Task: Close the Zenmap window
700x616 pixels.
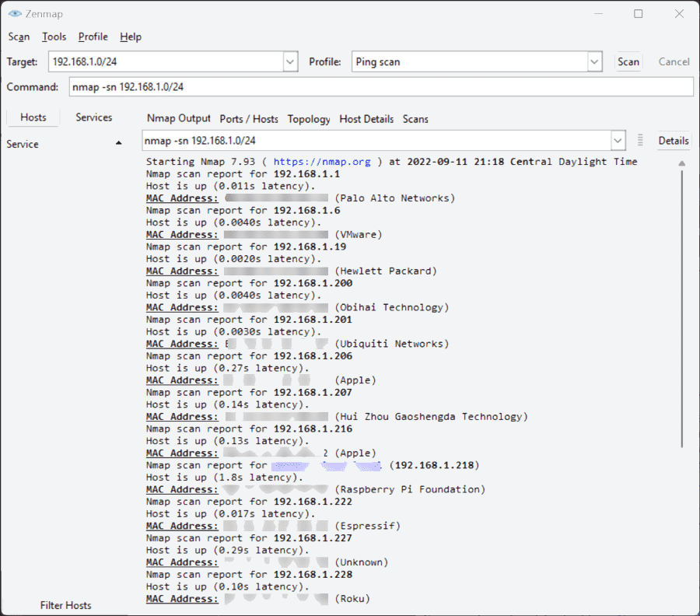Action: [679, 14]
